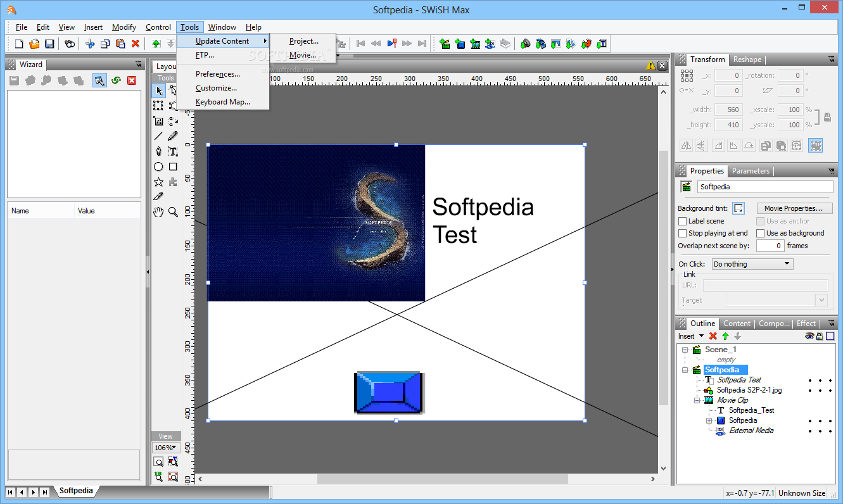Click the green Move Up arrow in main toolbar
This screenshot has width=843, height=504.
(156, 44)
